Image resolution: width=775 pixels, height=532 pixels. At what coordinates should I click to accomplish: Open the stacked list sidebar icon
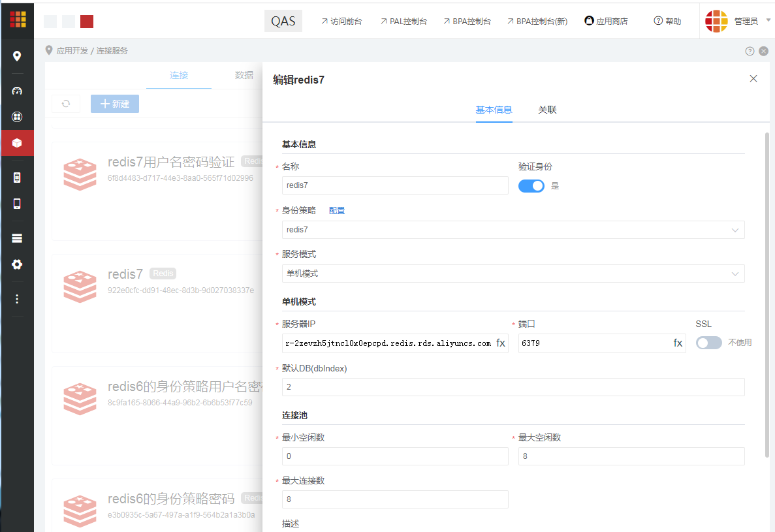[17, 239]
